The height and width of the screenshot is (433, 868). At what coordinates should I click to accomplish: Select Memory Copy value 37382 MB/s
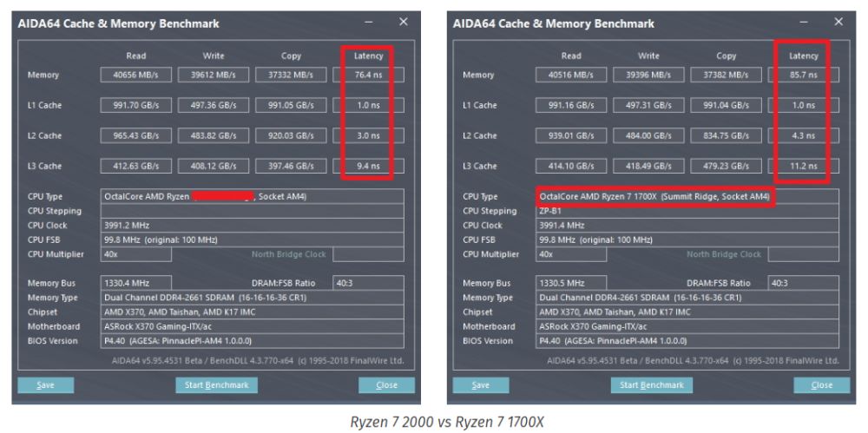tap(726, 75)
